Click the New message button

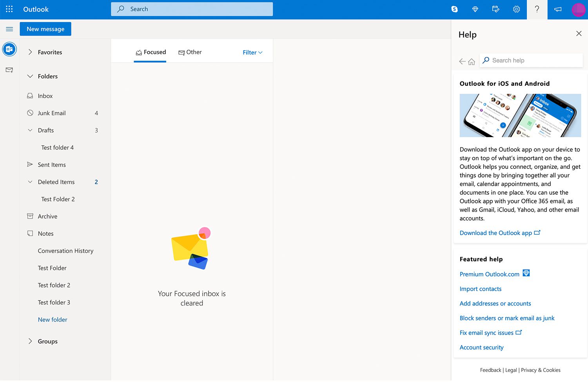click(x=45, y=29)
